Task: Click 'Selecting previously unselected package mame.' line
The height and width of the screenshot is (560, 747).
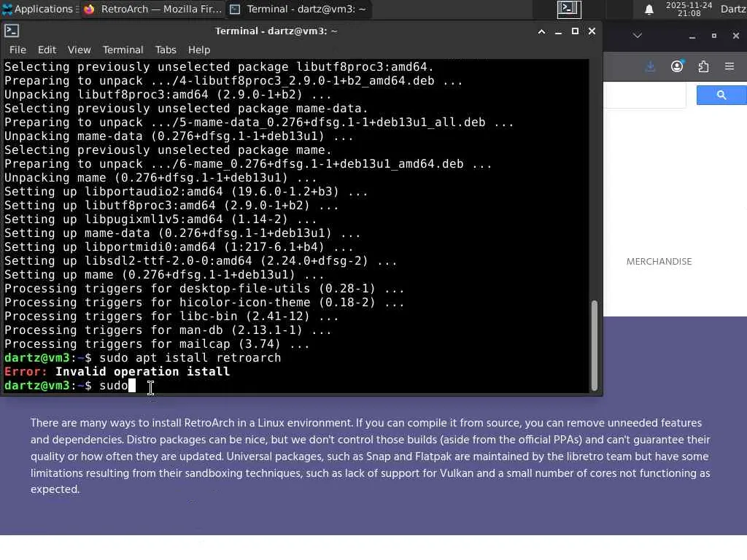Action: click(x=169, y=150)
